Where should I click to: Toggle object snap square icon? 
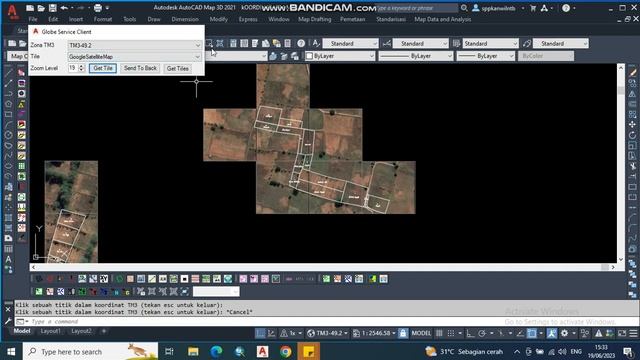[x=531, y=333]
